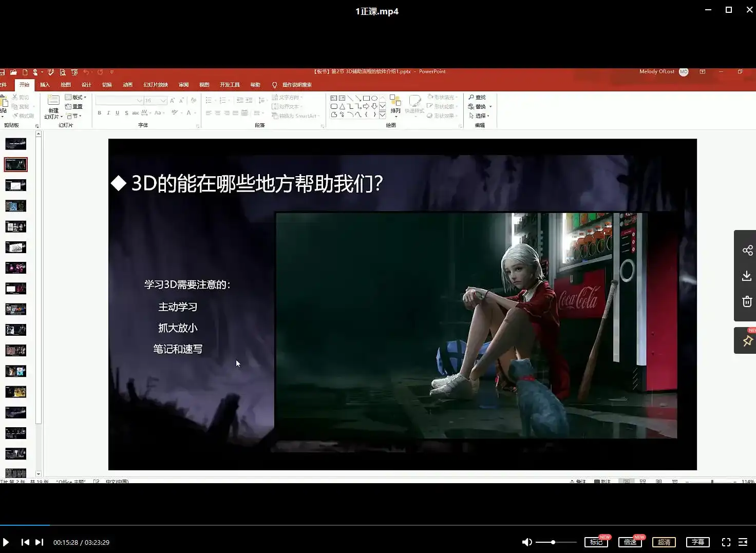The image size is (756, 553).
Task: Expand the Replace (替换) dropdown arrow
Action: [x=489, y=106]
